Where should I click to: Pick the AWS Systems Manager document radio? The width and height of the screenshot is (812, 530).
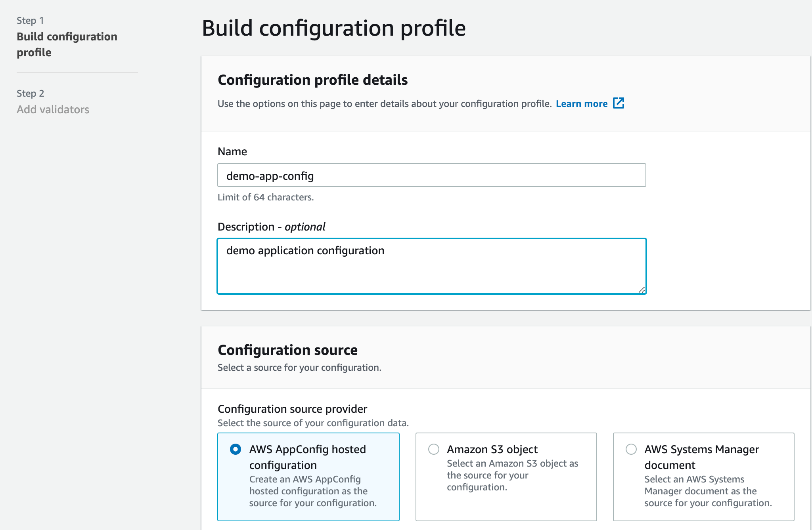(x=631, y=449)
